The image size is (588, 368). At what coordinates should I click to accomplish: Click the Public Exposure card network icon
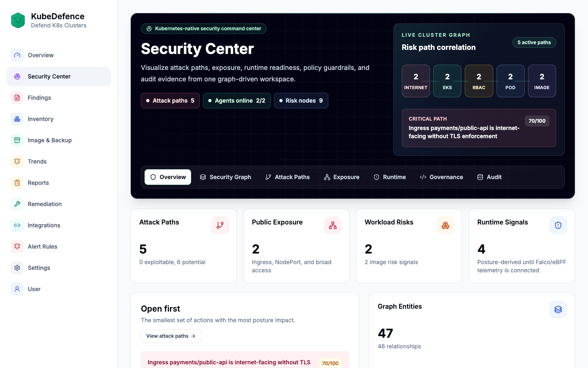point(333,225)
